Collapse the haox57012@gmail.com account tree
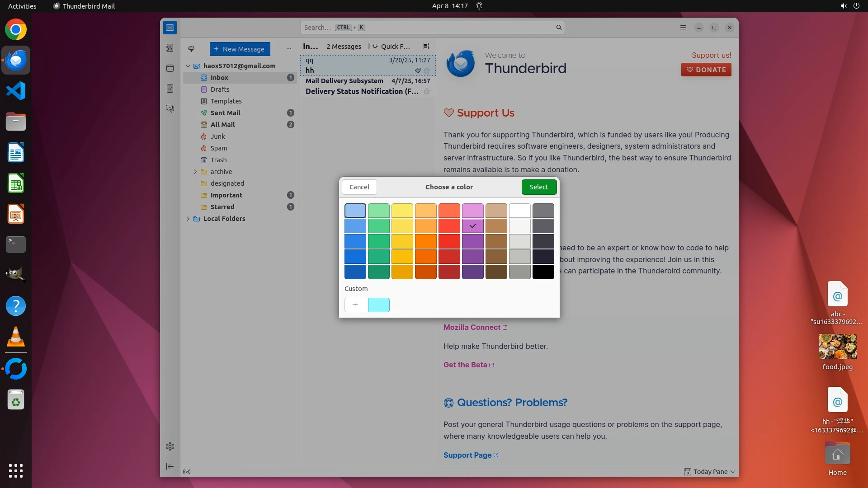The height and width of the screenshot is (488, 868). (x=188, y=66)
